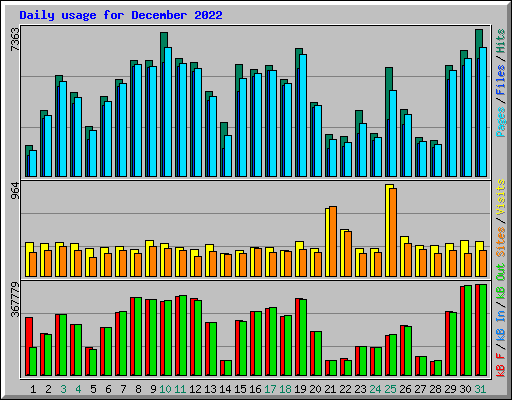Click the 'kB F' legend label
Image resolution: width=512 pixels, height=400 pixels.
500,364
